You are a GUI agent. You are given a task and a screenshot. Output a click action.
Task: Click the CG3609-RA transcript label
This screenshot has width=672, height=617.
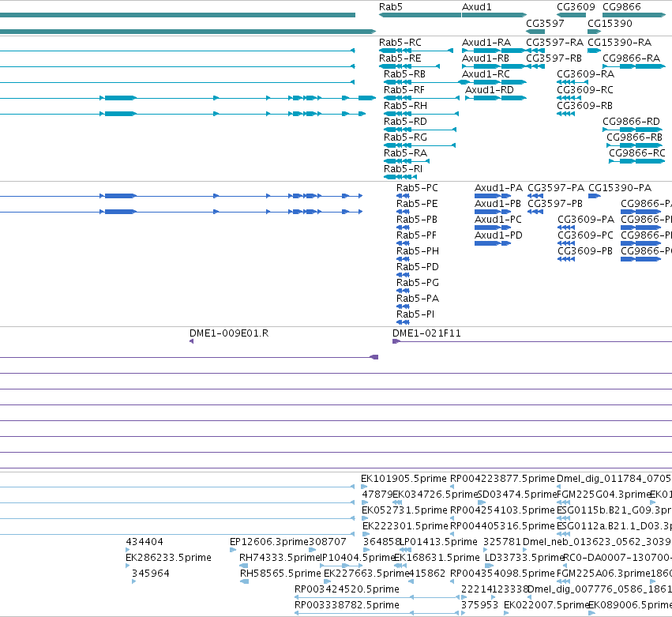pos(585,73)
